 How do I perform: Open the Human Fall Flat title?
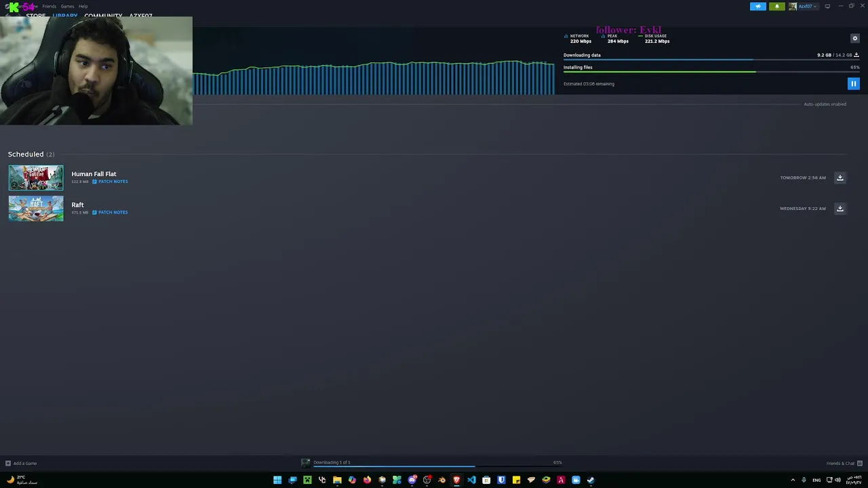[x=94, y=174]
